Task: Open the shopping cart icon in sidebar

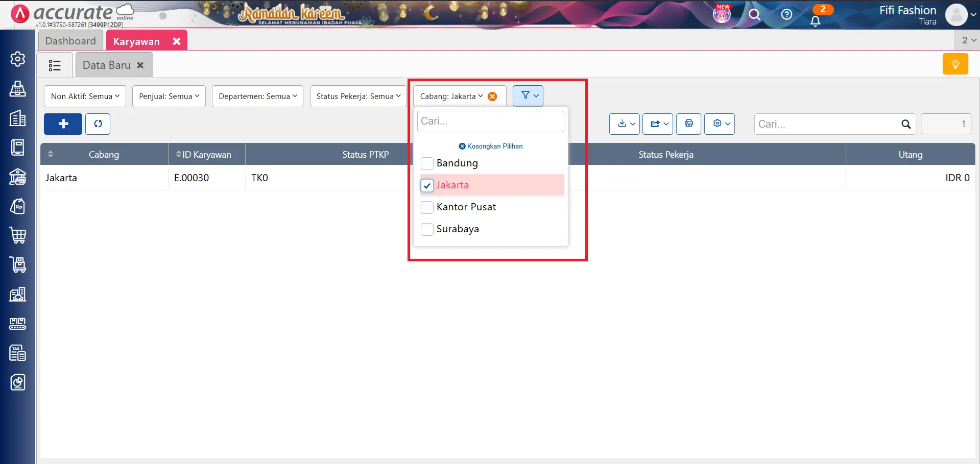Action: click(x=18, y=235)
